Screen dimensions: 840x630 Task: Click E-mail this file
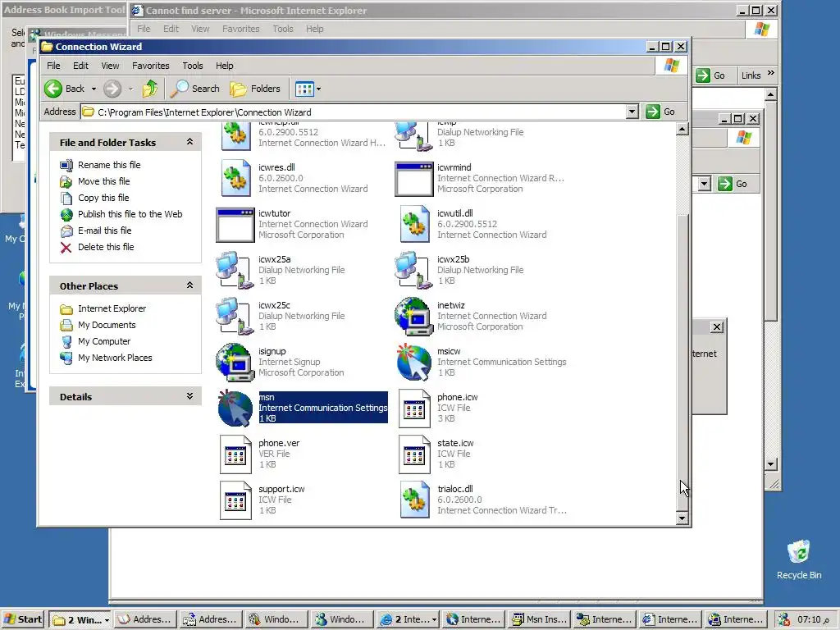(104, 231)
